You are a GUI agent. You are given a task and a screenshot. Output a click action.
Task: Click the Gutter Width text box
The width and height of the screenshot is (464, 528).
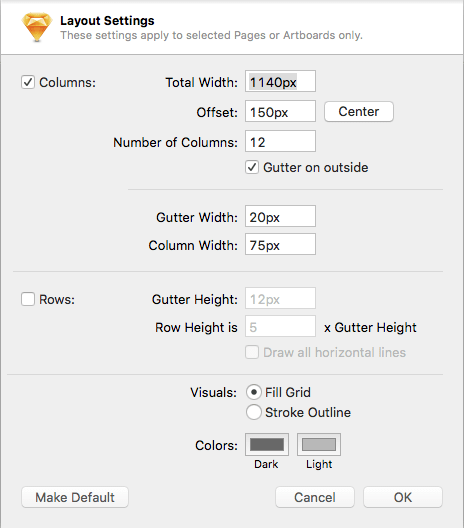click(x=280, y=216)
